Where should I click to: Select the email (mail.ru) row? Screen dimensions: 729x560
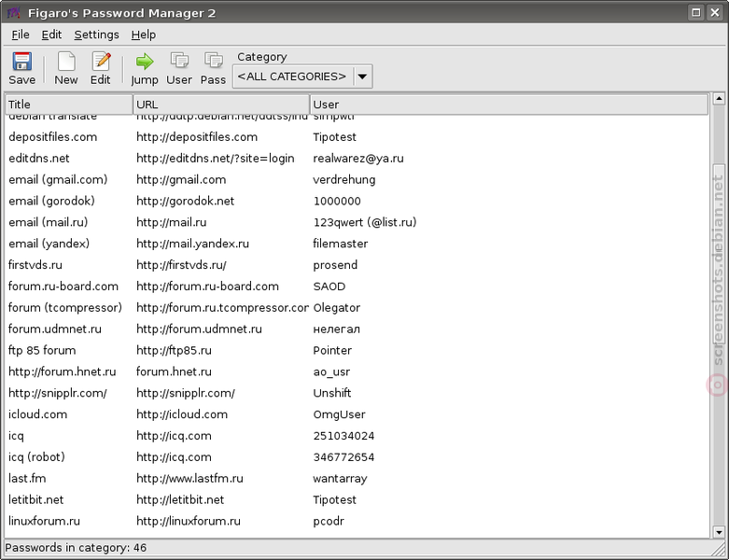pos(357,223)
